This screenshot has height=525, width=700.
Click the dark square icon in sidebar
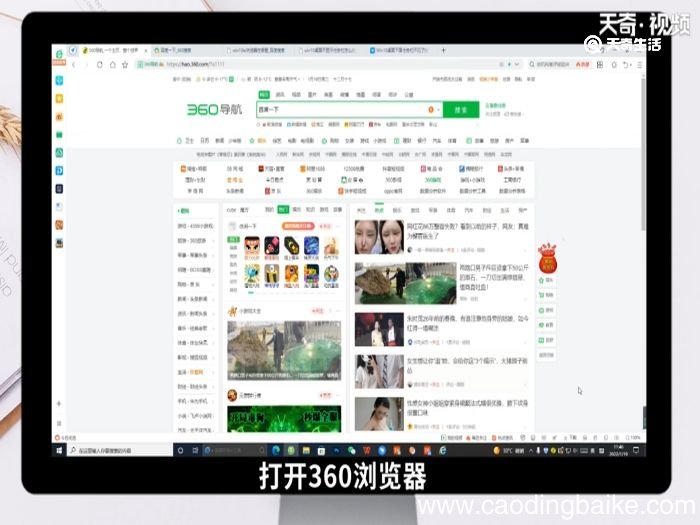59,189
